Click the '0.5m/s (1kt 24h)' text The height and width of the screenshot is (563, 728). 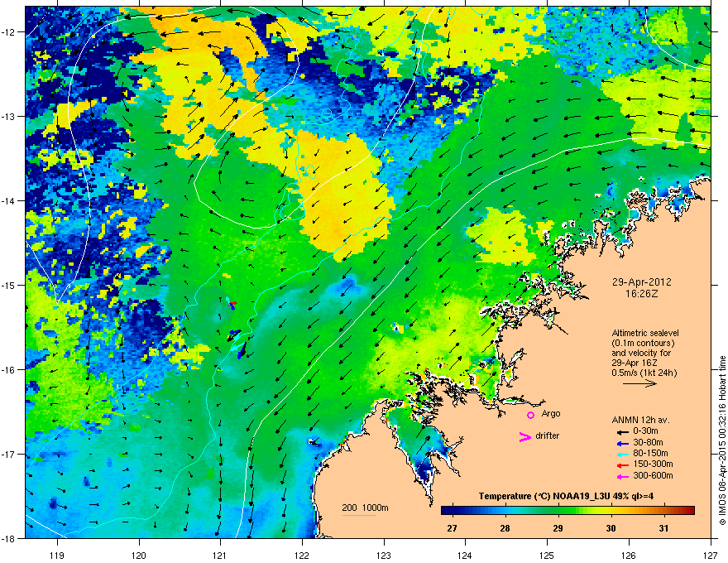coord(644,373)
